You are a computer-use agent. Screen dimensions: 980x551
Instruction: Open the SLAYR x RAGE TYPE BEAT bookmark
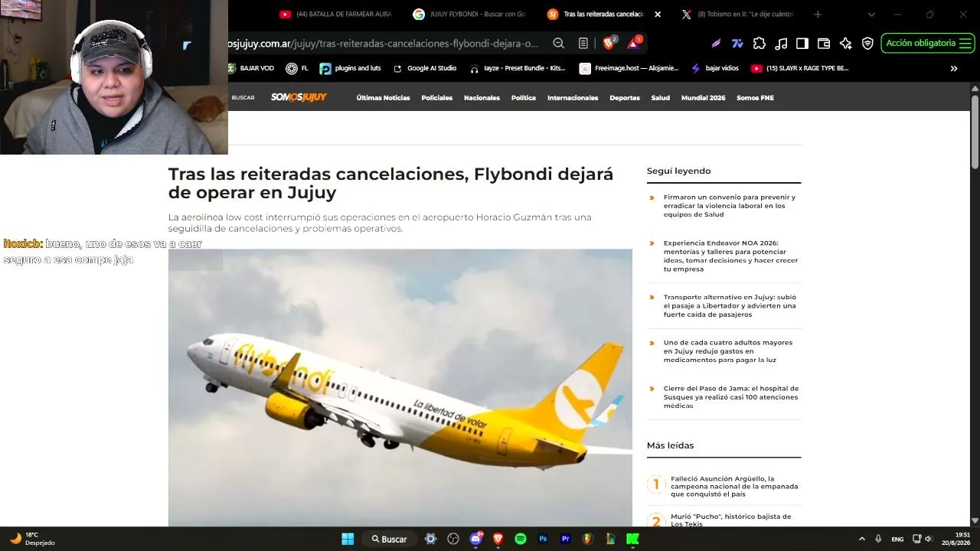click(800, 68)
